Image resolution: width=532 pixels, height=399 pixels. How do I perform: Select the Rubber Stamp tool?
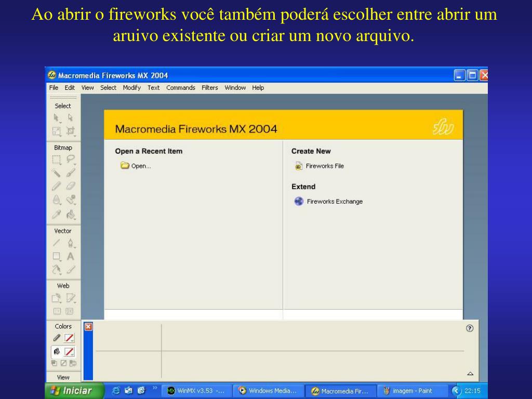[71, 200]
